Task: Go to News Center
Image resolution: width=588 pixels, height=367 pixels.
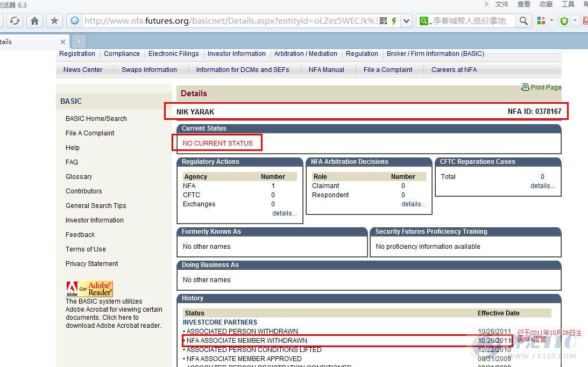Action: pyautogui.click(x=83, y=70)
